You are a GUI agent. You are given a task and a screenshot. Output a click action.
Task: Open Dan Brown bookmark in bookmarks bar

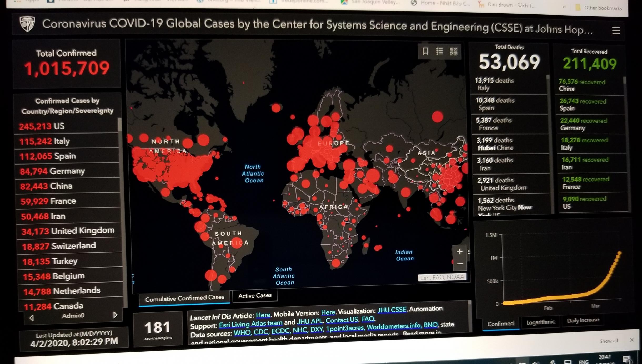click(x=506, y=5)
